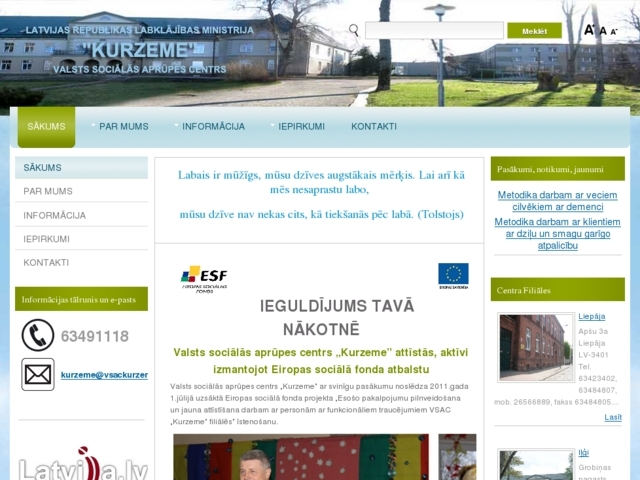Select PAR MUMS in left sidebar
The image size is (640, 480).
pos(81,191)
